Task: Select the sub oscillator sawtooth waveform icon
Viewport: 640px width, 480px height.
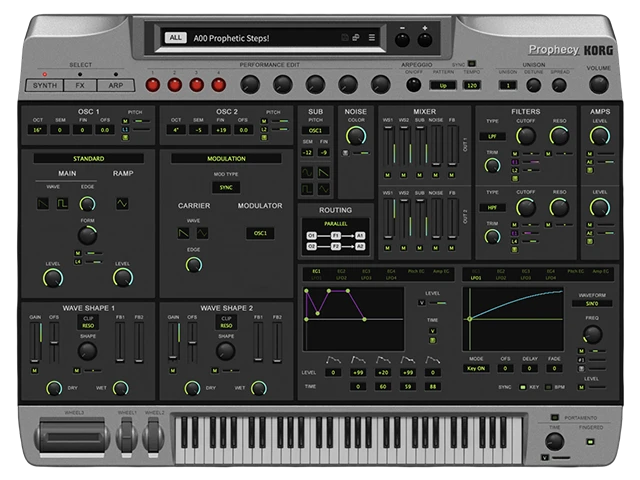Action: [x=324, y=173]
